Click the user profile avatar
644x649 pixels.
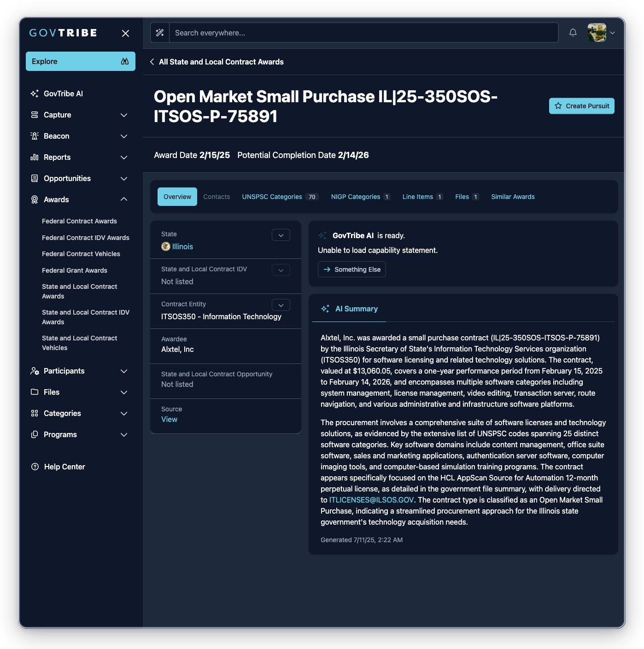tap(597, 33)
